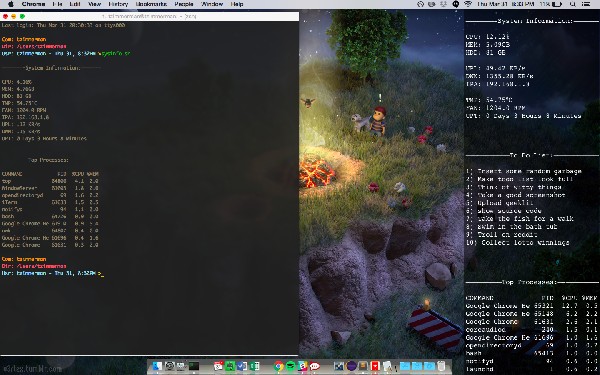Launch Google Chrome from the dock
The width and height of the screenshot is (600, 375).
point(279,366)
